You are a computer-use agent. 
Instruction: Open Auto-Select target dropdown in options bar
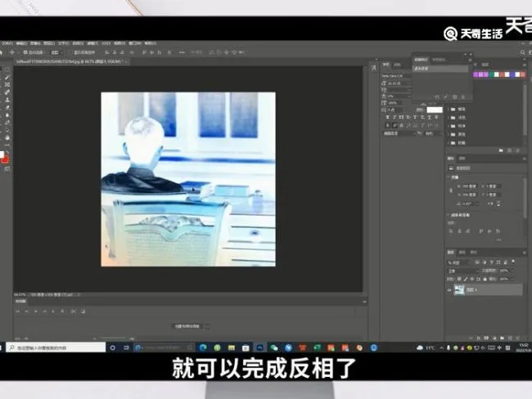[56, 52]
